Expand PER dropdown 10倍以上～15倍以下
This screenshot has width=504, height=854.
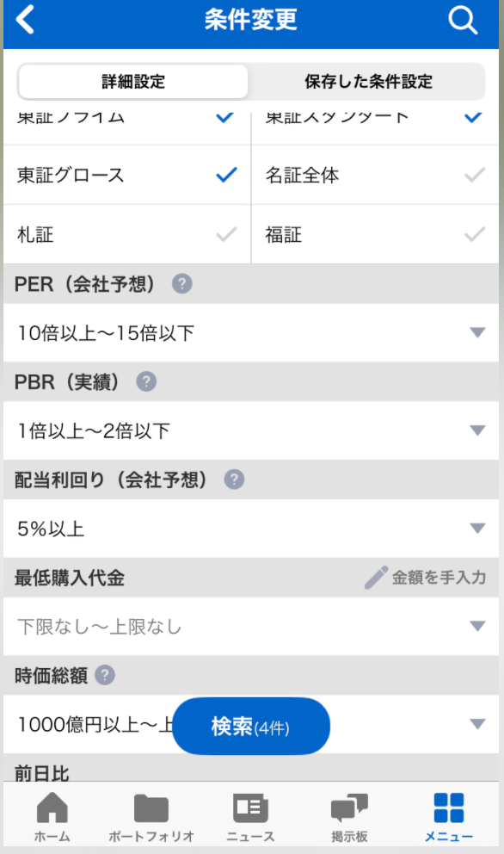tap(251, 333)
